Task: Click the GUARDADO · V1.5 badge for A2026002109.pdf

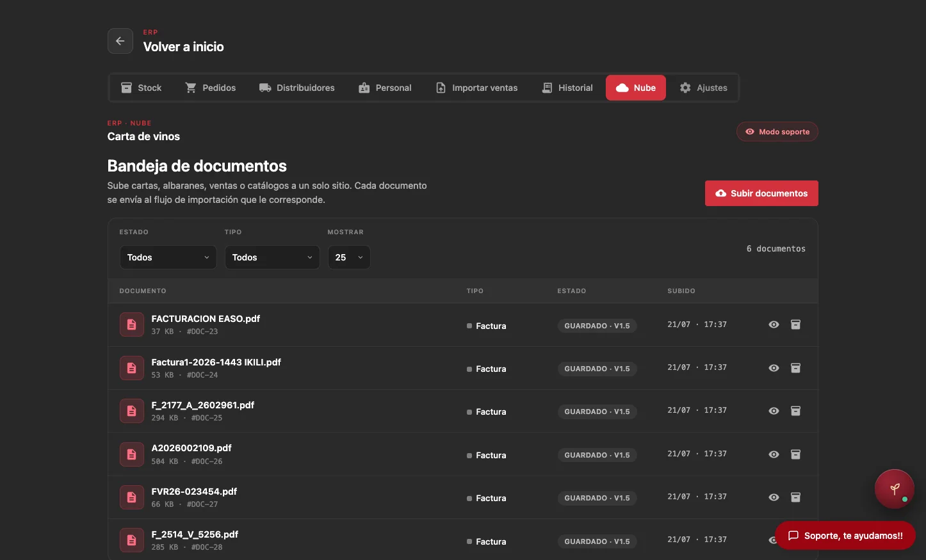Action: [x=597, y=455]
